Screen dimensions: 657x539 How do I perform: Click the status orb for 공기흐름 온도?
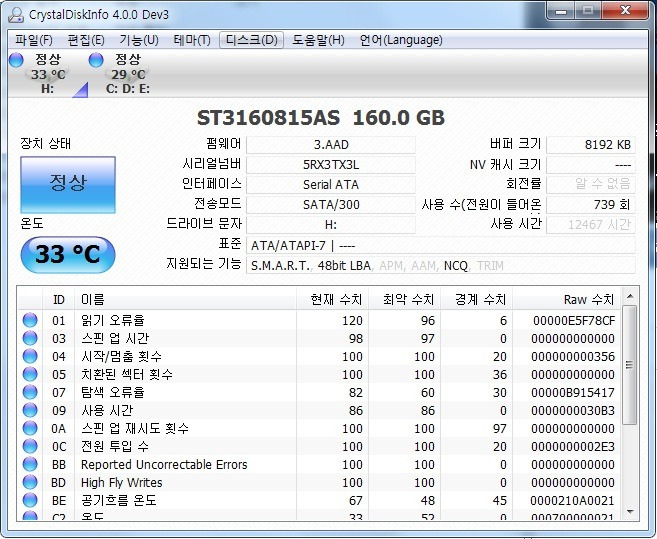click(x=30, y=500)
